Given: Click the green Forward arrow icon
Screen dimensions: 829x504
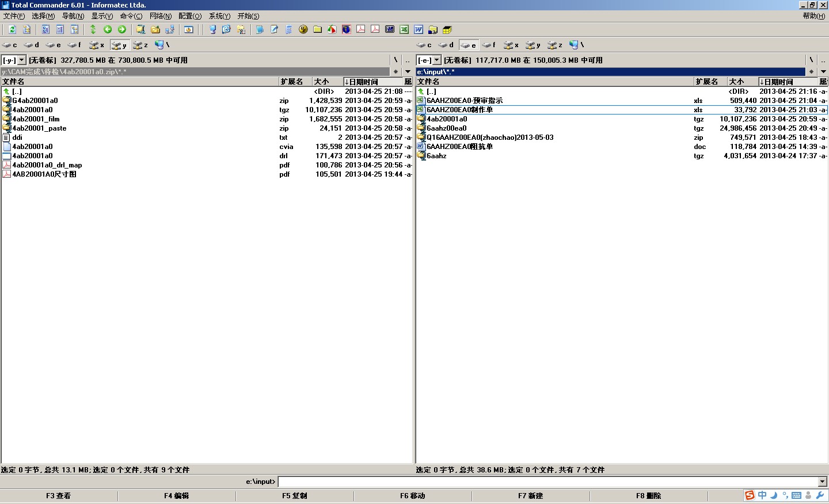Looking at the screenshot, I should click(122, 29).
